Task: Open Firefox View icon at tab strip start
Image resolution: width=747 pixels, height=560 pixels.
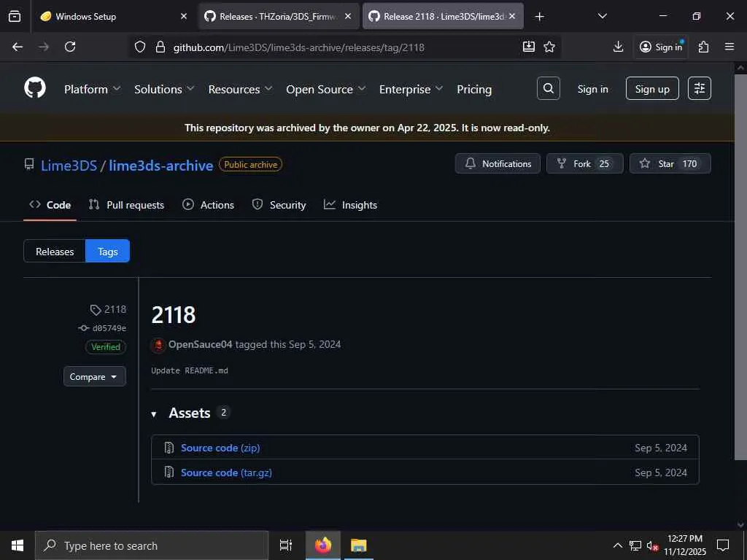Action: (x=15, y=16)
